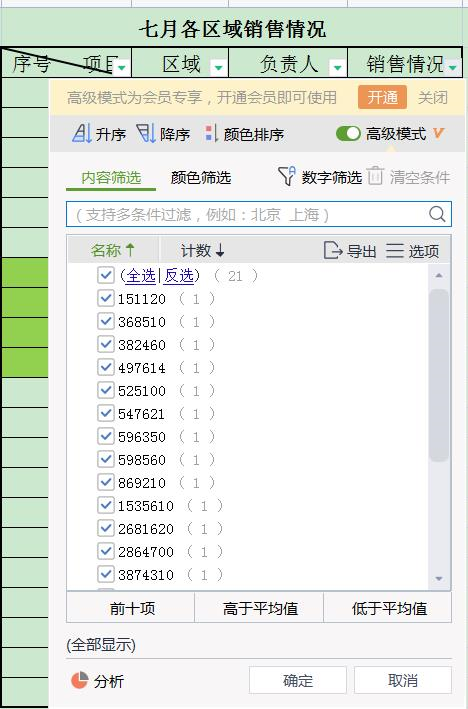This screenshot has width=468, height=709.
Task: Focus the filter search input field
Action: 259,214
